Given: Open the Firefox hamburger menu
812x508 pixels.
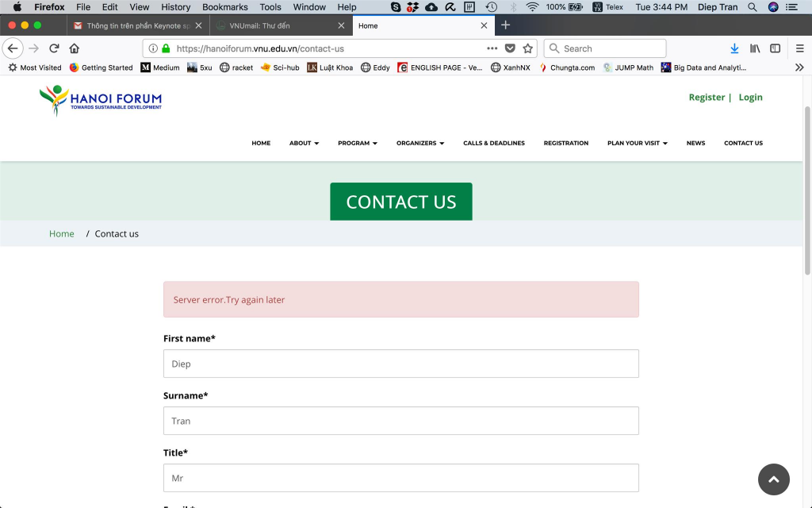Looking at the screenshot, I should [799, 48].
